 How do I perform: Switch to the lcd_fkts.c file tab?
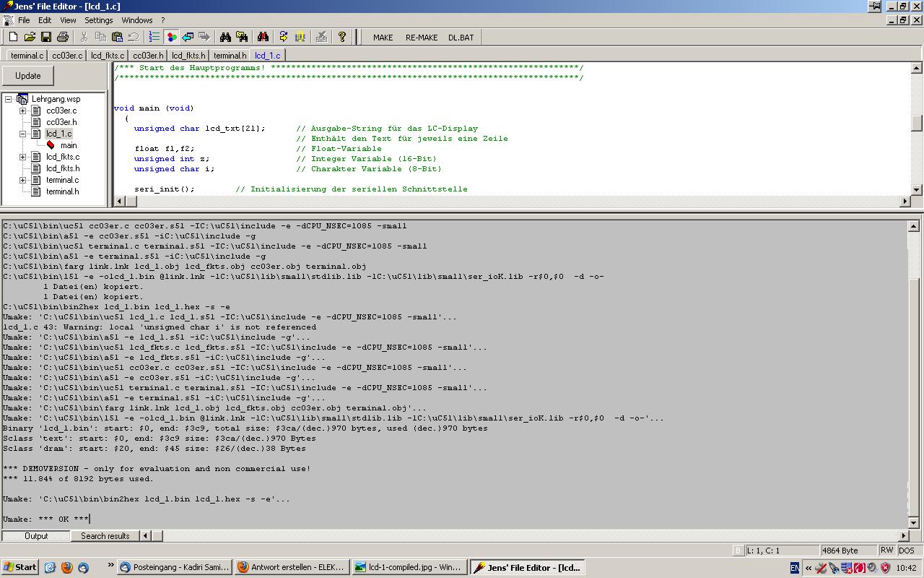[x=108, y=55]
